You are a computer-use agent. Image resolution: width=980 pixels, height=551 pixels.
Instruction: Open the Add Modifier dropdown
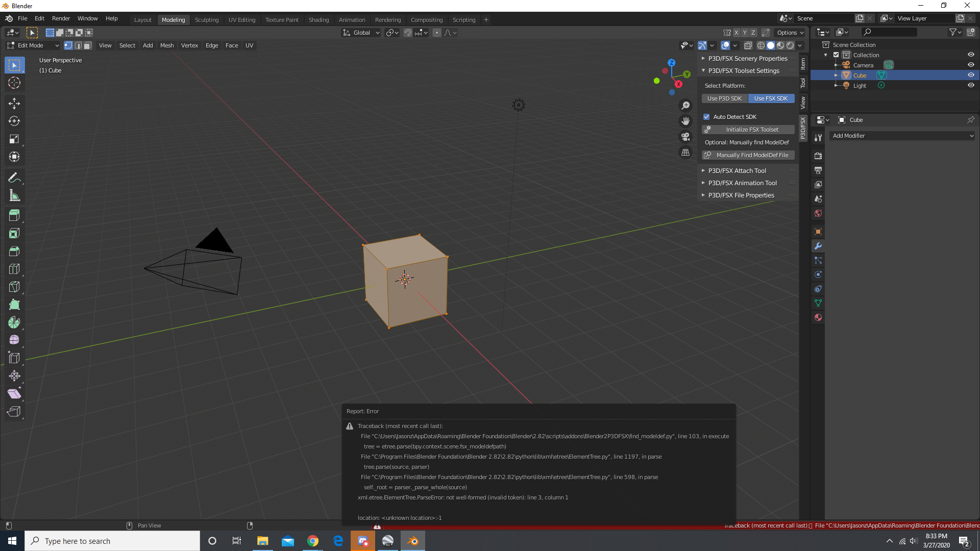[x=902, y=136]
